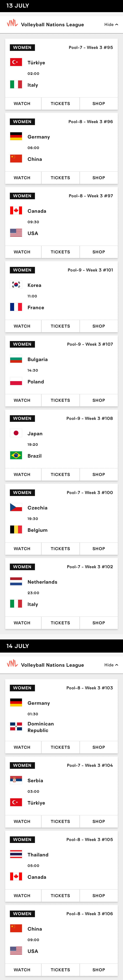
Task: Click the WOMEN tag on match #106
Action: (x=22, y=913)
